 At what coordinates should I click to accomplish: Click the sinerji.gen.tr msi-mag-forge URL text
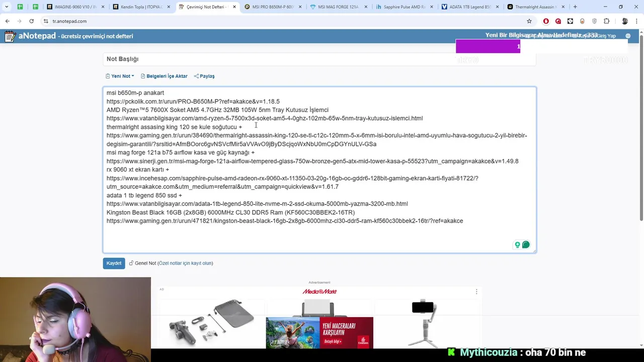[x=312, y=161]
